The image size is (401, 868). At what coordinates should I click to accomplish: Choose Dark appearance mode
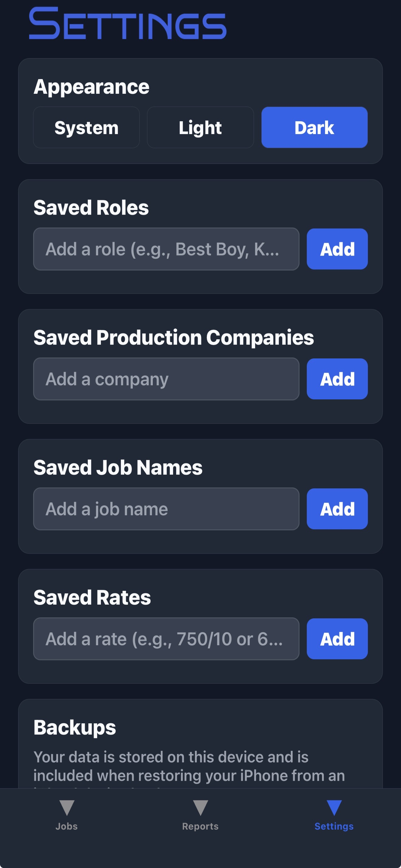[314, 128]
